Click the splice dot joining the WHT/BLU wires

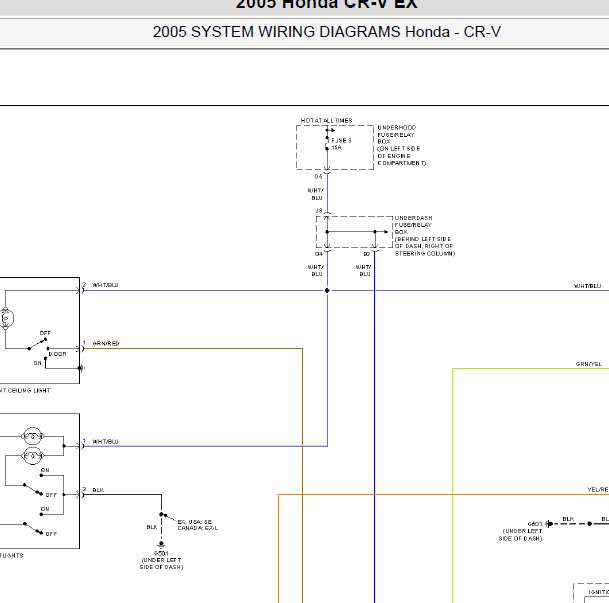[327, 290]
